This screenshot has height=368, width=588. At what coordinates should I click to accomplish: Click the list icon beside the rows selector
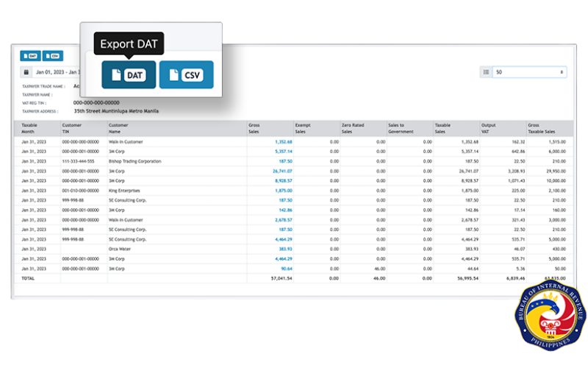(x=486, y=72)
